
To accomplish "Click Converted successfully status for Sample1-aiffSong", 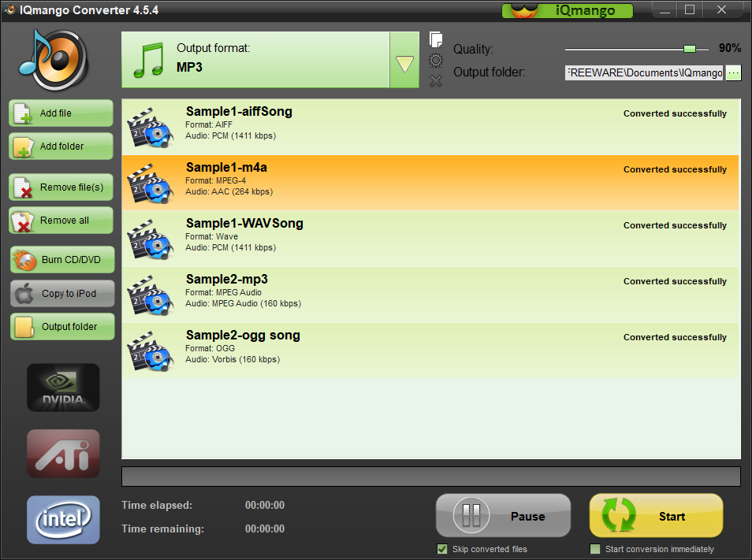I will (675, 113).
